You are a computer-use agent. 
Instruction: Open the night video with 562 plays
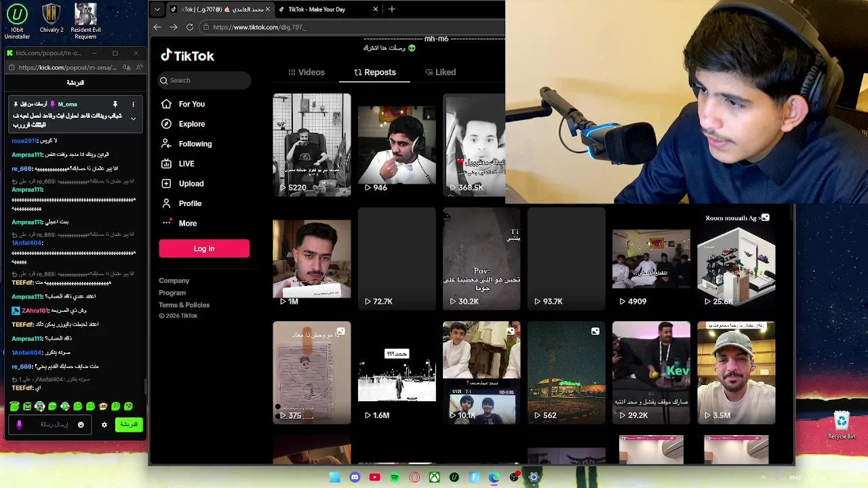pyautogui.click(x=566, y=373)
